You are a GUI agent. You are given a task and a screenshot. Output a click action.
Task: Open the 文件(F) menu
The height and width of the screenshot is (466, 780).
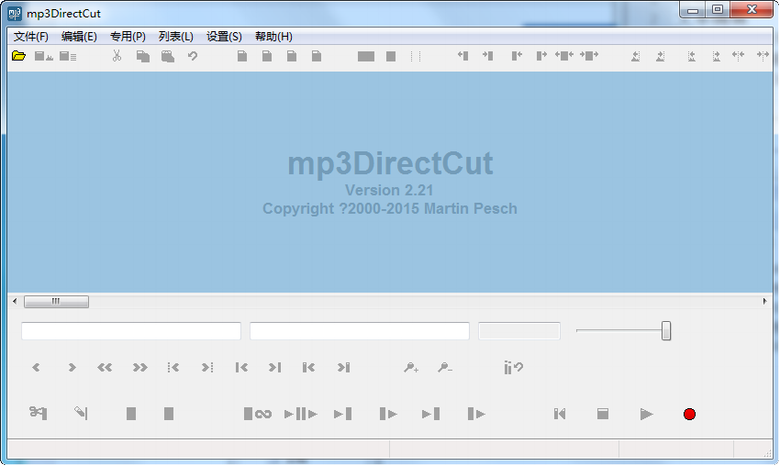click(x=31, y=36)
